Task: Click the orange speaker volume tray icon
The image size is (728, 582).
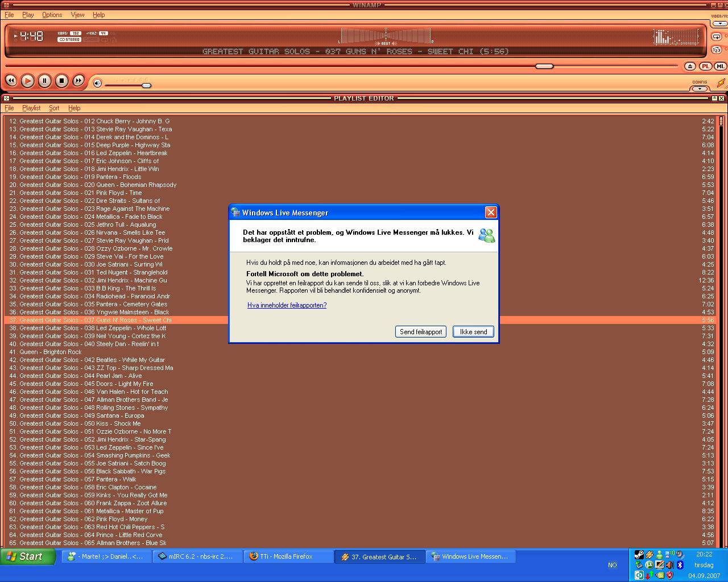Action: point(670,565)
